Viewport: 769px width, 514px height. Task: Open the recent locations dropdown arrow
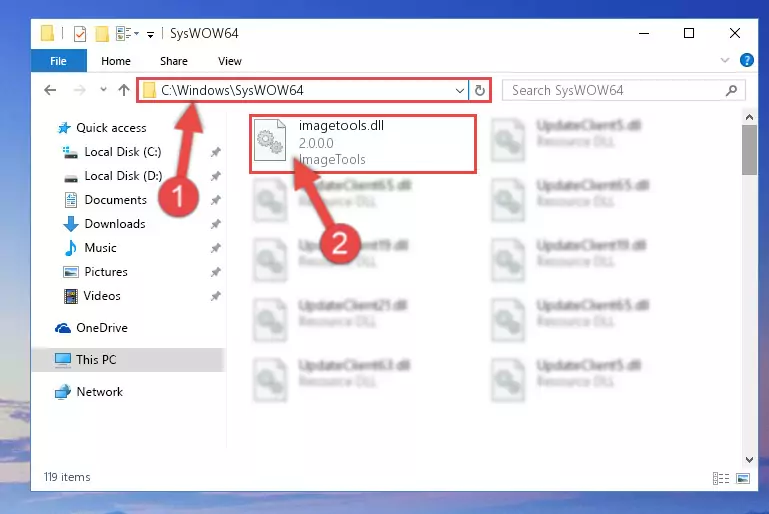[x=103, y=90]
